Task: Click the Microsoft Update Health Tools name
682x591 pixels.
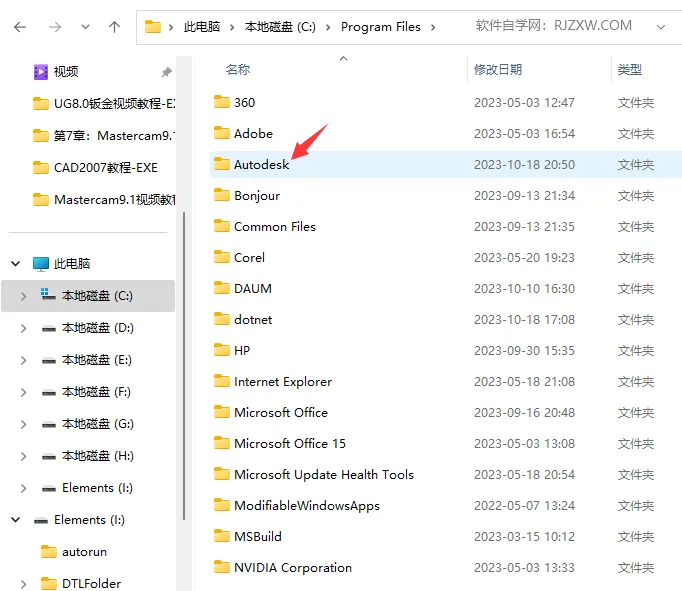Action: [x=324, y=474]
